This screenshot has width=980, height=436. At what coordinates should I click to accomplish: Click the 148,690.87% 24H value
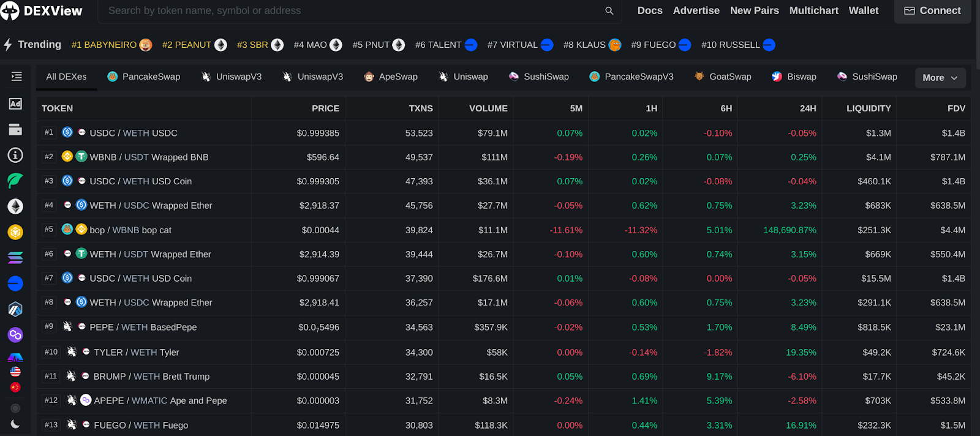790,230
